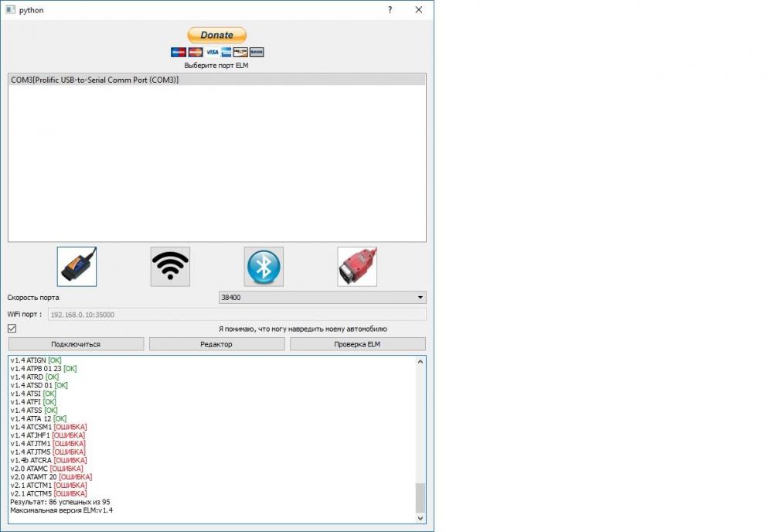
Task: Open the port speed 38400 dropdown
Action: [x=322, y=297]
